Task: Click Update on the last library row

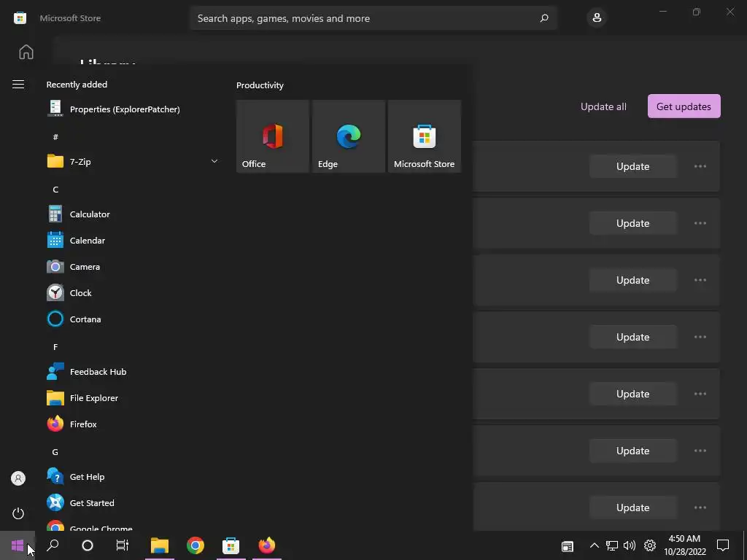Action: click(x=632, y=507)
